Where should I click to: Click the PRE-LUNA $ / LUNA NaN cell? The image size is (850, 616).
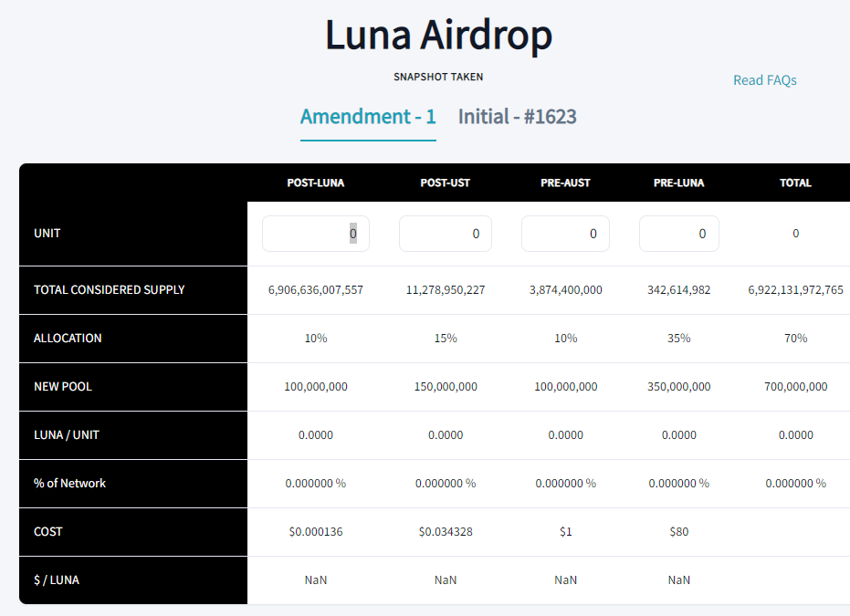click(x=678, y=580)
